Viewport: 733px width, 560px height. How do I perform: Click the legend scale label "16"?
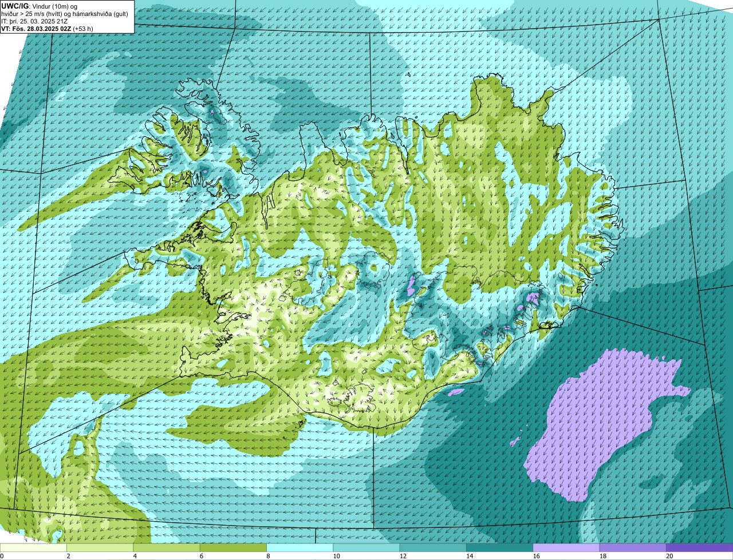[x=536, y=556]
